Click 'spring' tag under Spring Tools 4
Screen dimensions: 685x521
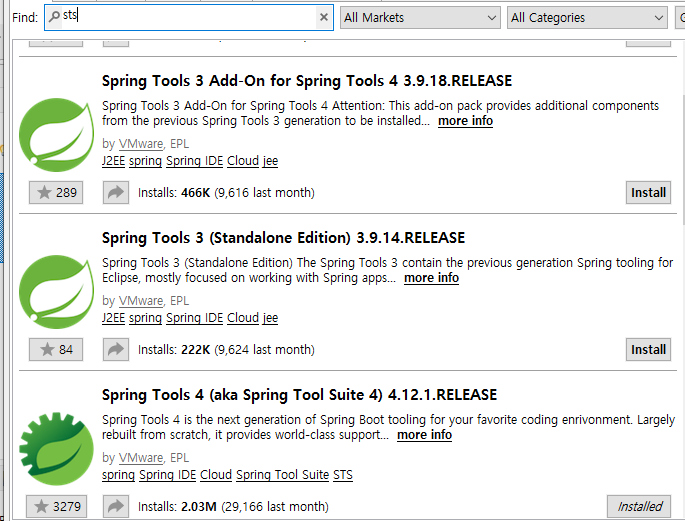(x=118, y=475)
